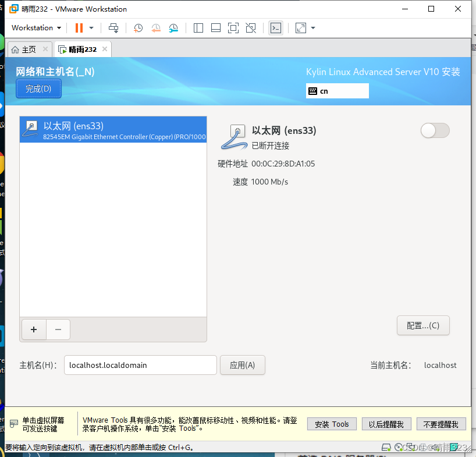Viewport: 476px width, 457px height.
Task: Click Send Ctrl+Alt+Del toolbar icon
Action: (x=113, y=28)
